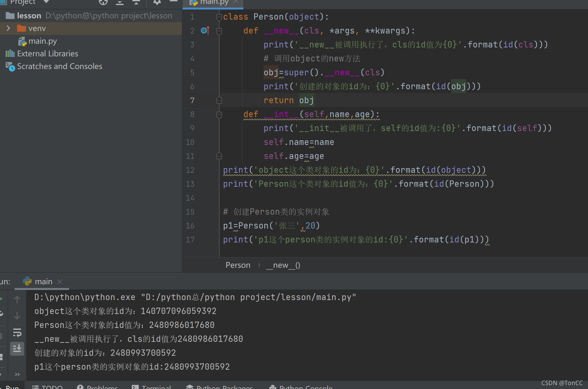588x389 pixels.
Task: Click Scroll to End icon in Run panel
Action: tap(17, 348)
